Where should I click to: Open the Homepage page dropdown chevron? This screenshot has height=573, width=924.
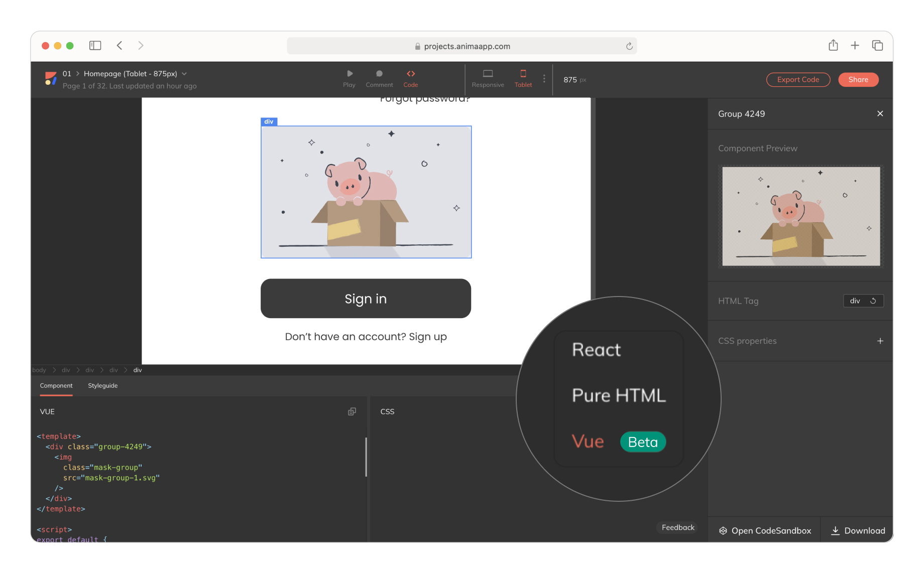click(x=184, y=74)
